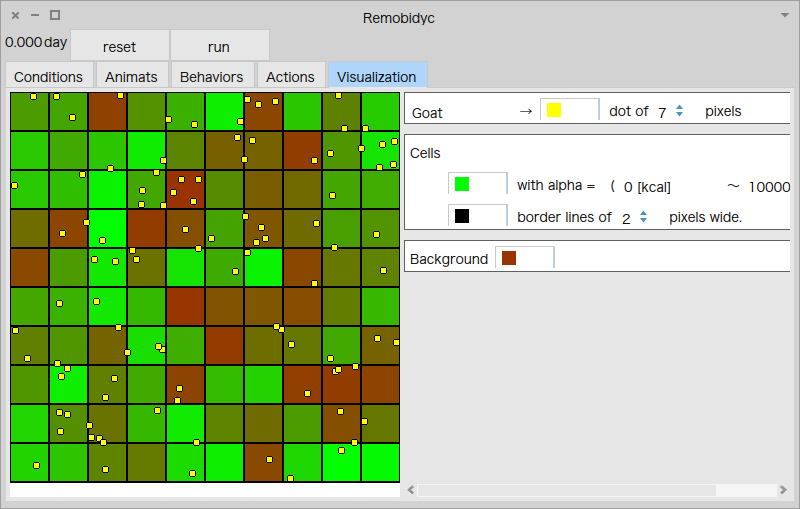Pick the yellow Goat dot color swatch
Viewport: 800px width, 509px height.
[x=568, y=111]
